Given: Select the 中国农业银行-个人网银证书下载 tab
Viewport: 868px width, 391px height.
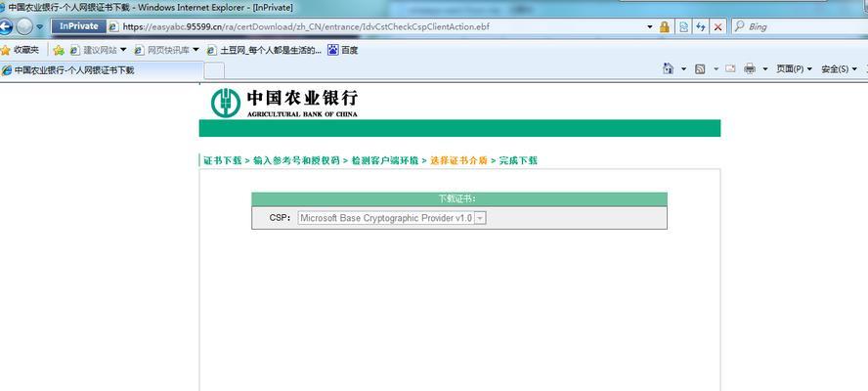Looking at the screenshot, I should 102,70.
